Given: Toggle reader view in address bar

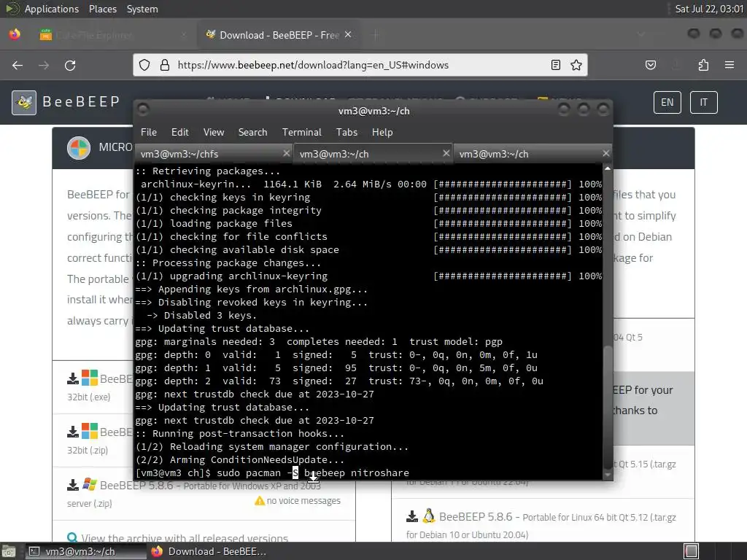Looking at the screenshot, I should (555, 65).
